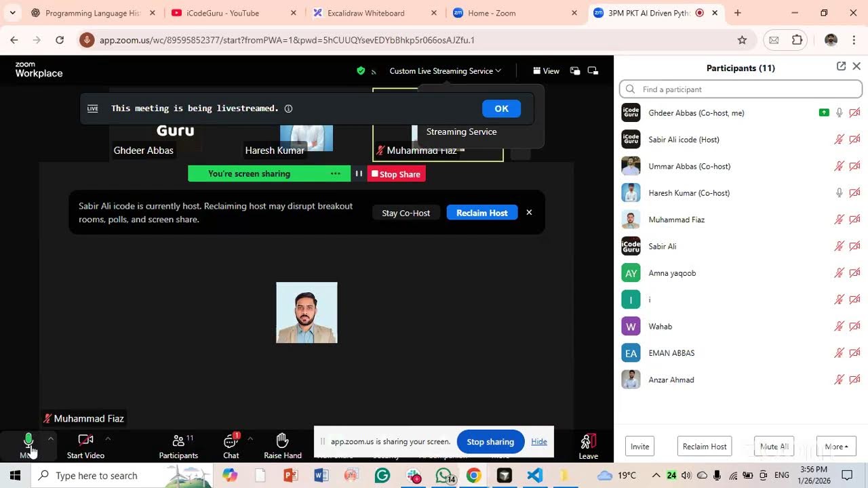The image size is (868, 488).
Task: Toggle the green microphone mute button
Action: [28, 442]
